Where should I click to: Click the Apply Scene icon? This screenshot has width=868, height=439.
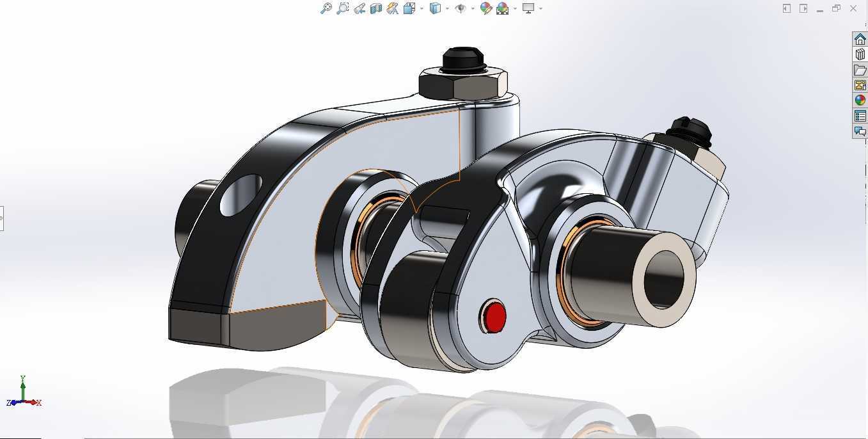point(503,8)
